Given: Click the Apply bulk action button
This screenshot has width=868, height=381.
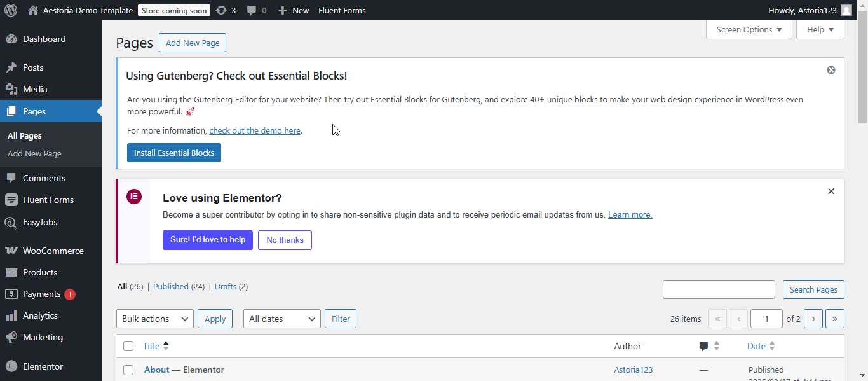Looking at the screenshot, I should (x=215, y=319).
